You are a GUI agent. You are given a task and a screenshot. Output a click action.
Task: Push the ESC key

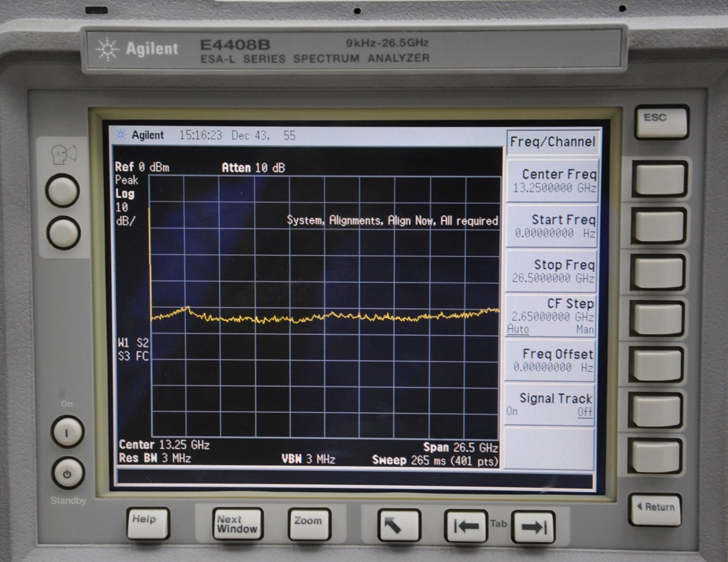tap(661, 122)
